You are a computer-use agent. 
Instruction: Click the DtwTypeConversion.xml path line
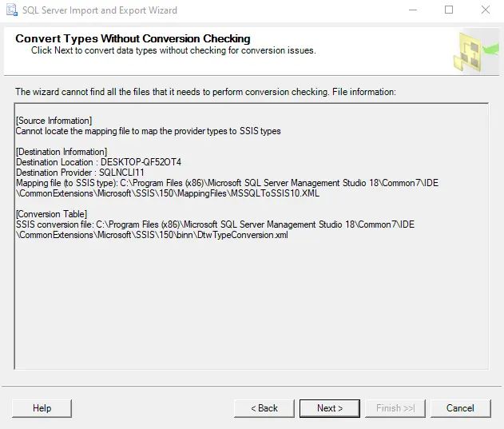click(x=152, y=235)
